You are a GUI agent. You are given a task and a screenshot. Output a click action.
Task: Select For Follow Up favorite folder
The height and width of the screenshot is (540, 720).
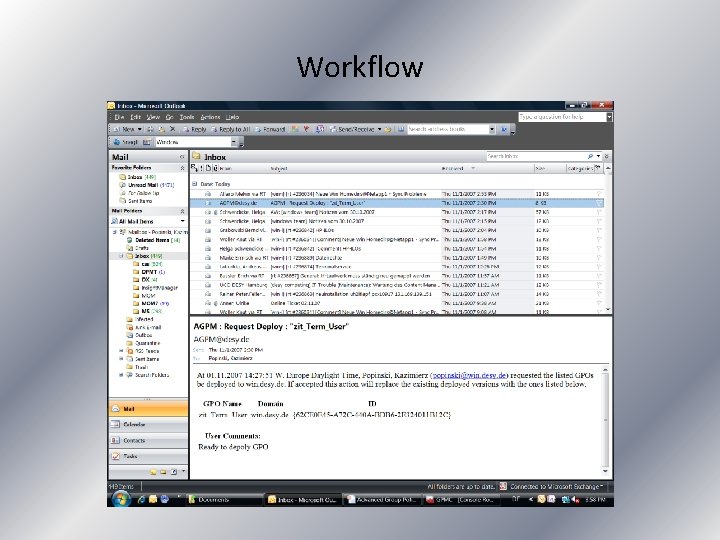point(139,193)
